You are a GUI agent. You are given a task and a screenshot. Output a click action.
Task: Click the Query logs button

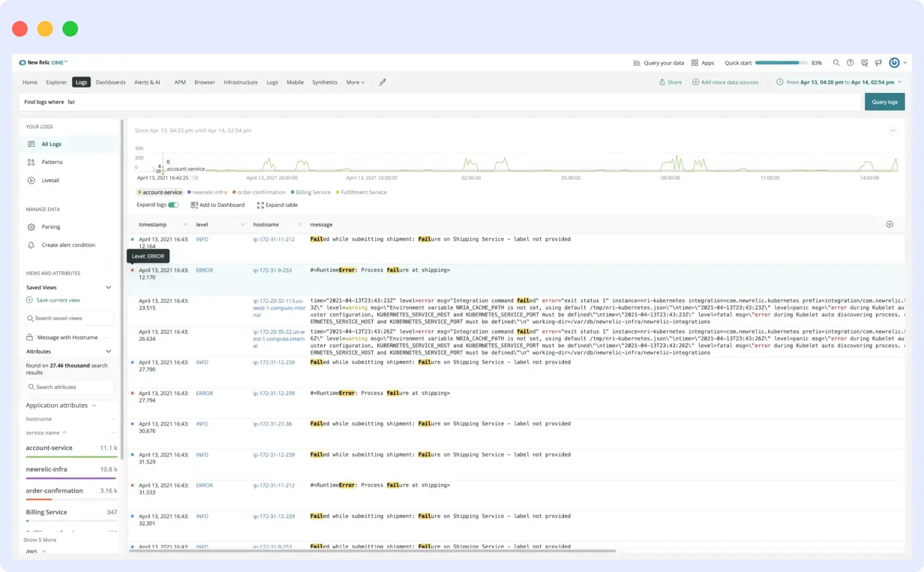885,102
